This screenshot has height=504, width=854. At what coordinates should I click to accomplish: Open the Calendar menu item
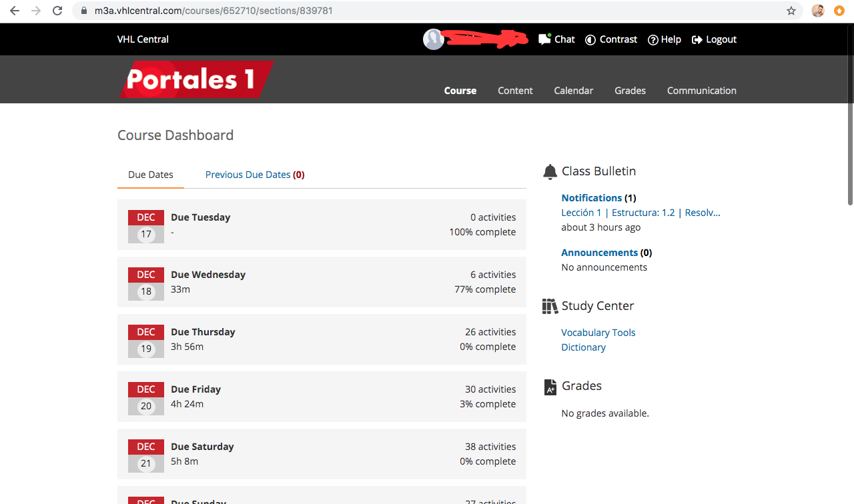click(573, 91)
